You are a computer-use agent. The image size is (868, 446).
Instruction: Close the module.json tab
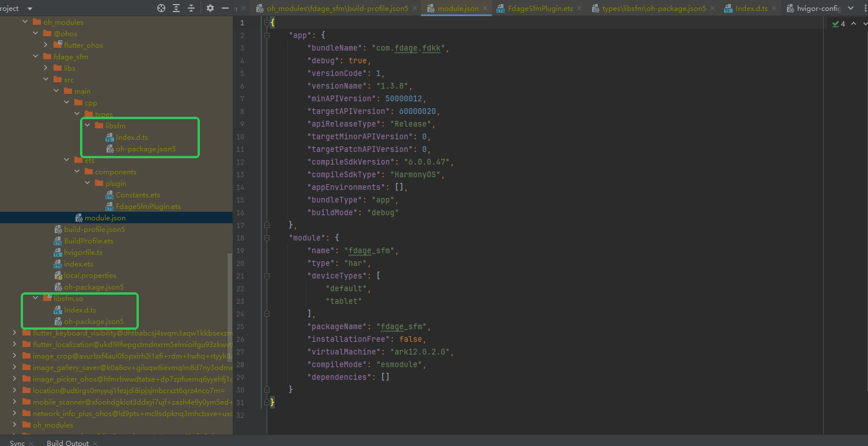pos(485,9)
